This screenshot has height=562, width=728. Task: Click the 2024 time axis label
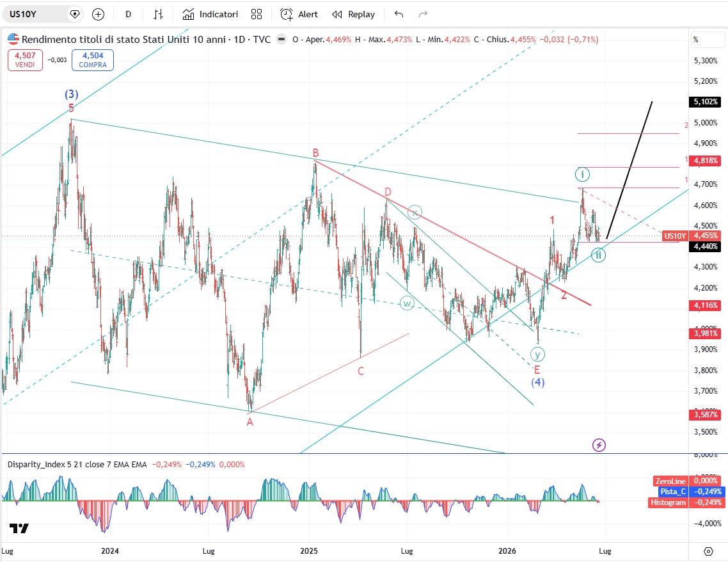click(x=110, y=551)
